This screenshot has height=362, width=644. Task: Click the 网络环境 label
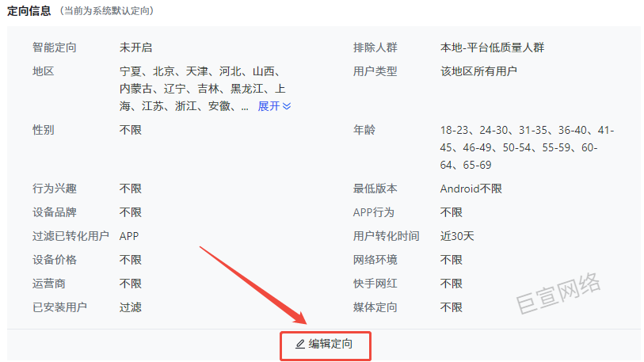click(x=375, y=260)
